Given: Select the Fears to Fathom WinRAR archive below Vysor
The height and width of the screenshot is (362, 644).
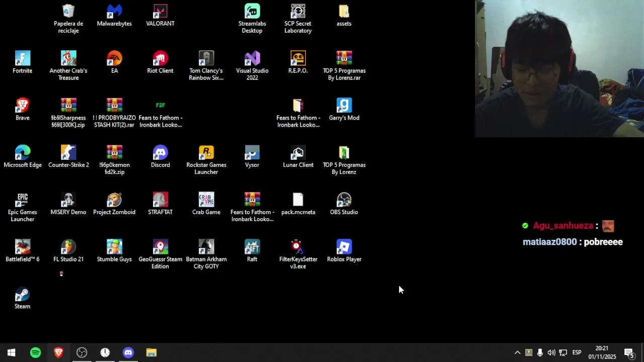Looking at the screenshot, I should click(252, 208).
